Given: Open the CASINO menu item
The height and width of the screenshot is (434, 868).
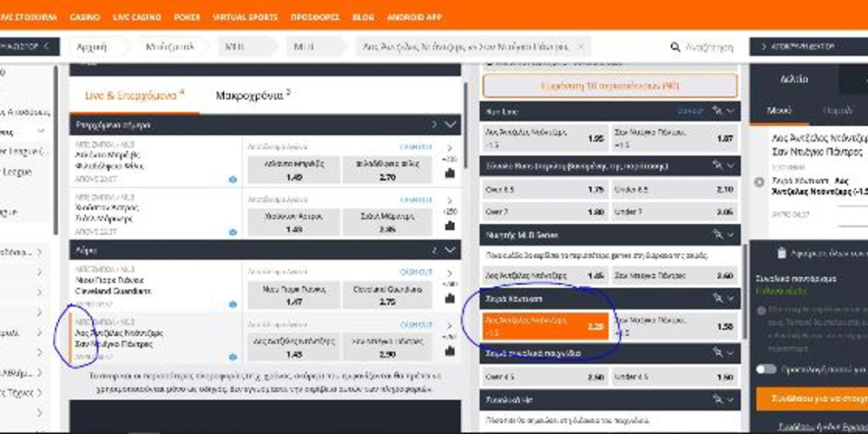Looking at the screenshot, I should point(85,17).
